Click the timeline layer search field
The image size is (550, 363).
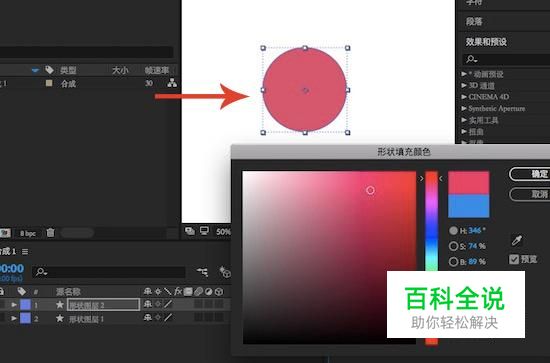click(109, 272)
